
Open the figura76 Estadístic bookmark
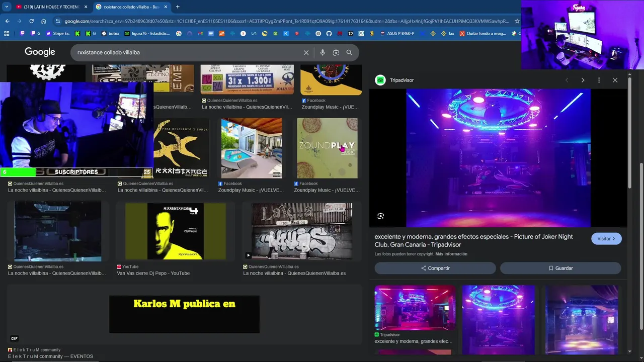click(147, 34)
